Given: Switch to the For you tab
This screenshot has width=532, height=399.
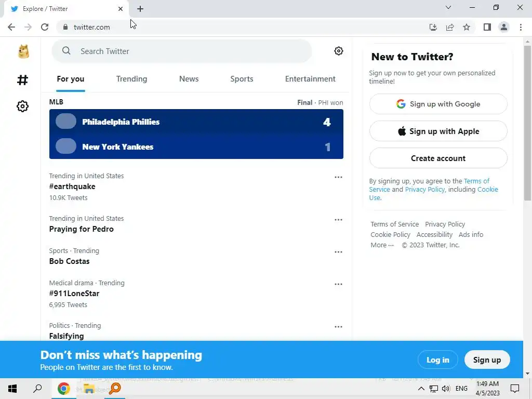Looking at the screenshot, I should click(x=71, y=79).
